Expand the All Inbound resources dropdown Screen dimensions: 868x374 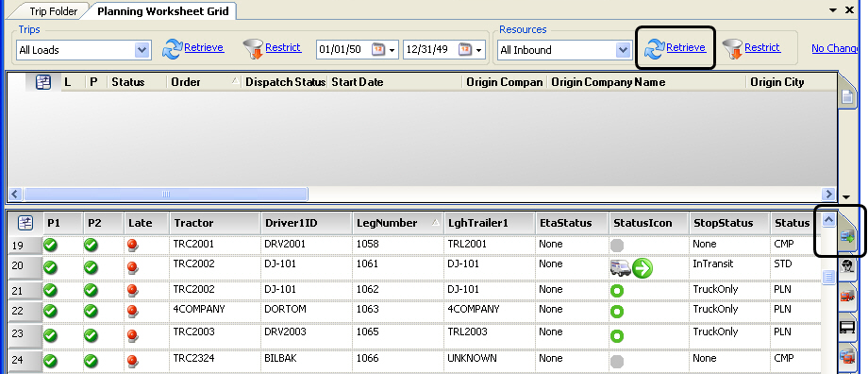(624, 50)
